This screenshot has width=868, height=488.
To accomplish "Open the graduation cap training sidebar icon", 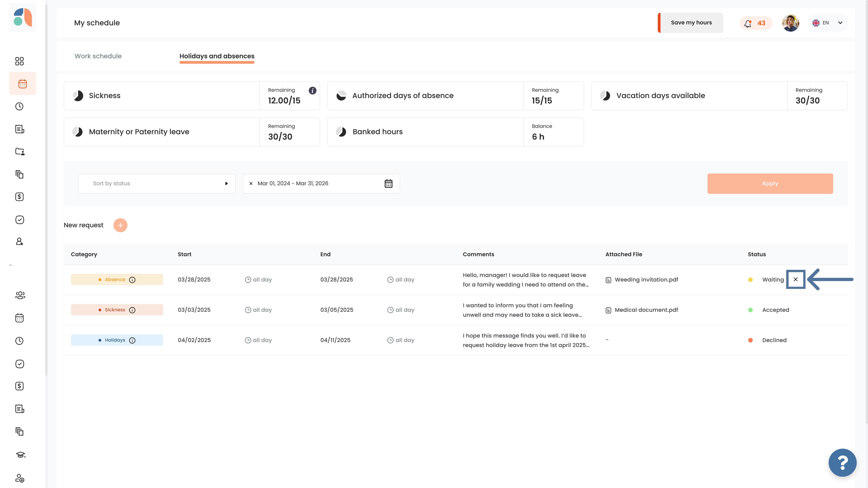I will (20, 455).
